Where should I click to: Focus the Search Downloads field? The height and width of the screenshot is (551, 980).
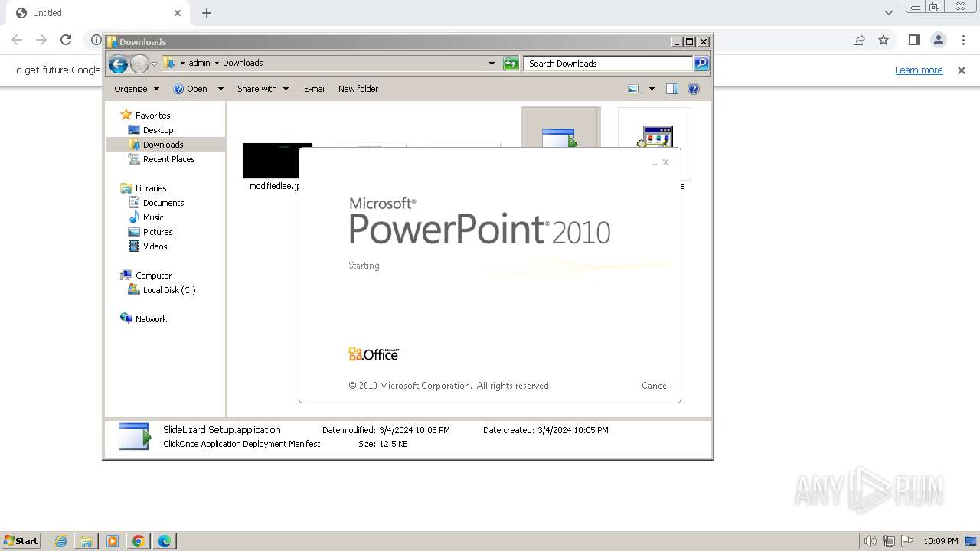click(609, 64)
